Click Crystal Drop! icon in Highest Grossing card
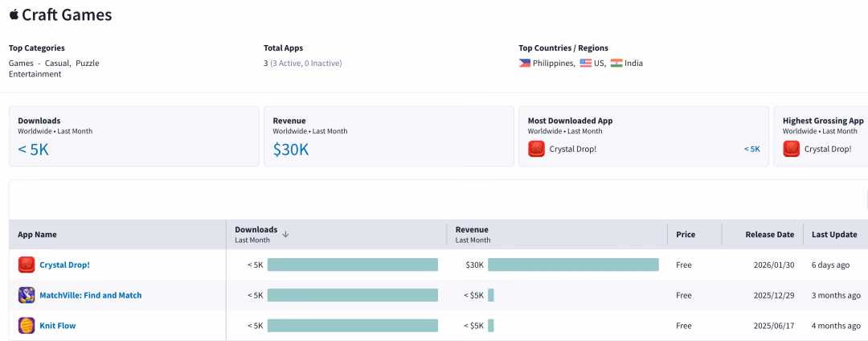This screenshot has width=868, height=341. (791, 149)
